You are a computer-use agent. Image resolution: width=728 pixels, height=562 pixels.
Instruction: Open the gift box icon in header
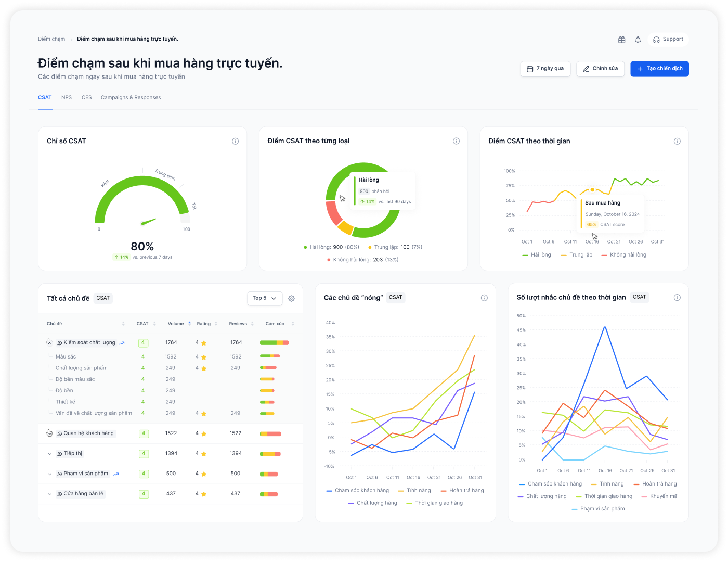(621, 40)
